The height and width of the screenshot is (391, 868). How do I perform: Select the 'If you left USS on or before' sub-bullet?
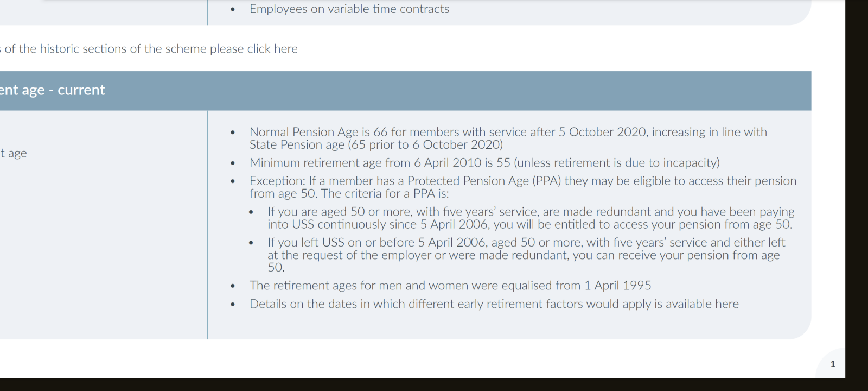pyautogui.click(x=526, y=255)
